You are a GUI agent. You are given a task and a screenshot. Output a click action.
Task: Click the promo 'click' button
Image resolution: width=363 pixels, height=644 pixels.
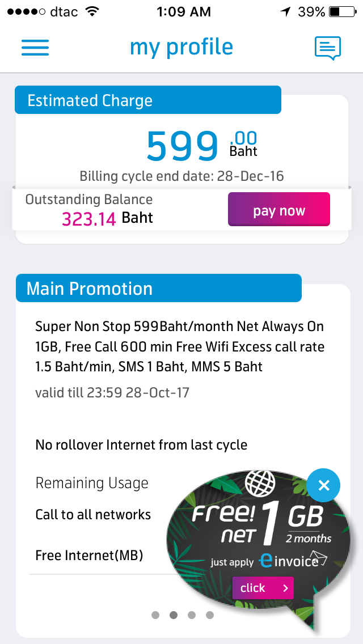pyautogui.click(x=263, y=588)
